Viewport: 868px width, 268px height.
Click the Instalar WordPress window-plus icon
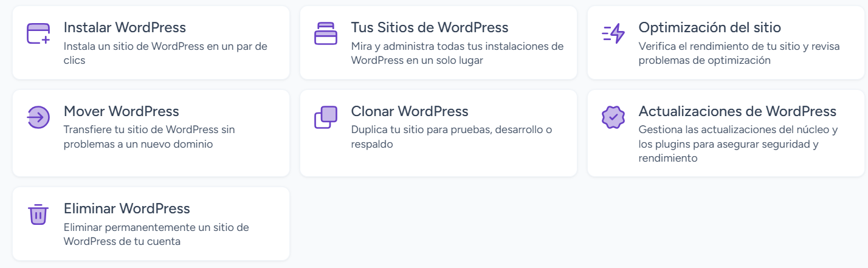click(x=38, y=33)
